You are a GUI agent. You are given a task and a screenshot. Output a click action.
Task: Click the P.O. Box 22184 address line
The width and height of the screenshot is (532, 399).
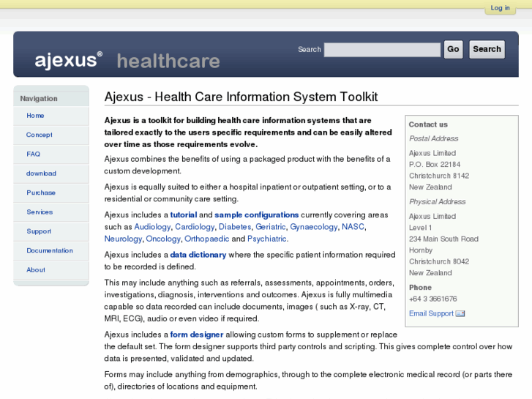(435, 164)
